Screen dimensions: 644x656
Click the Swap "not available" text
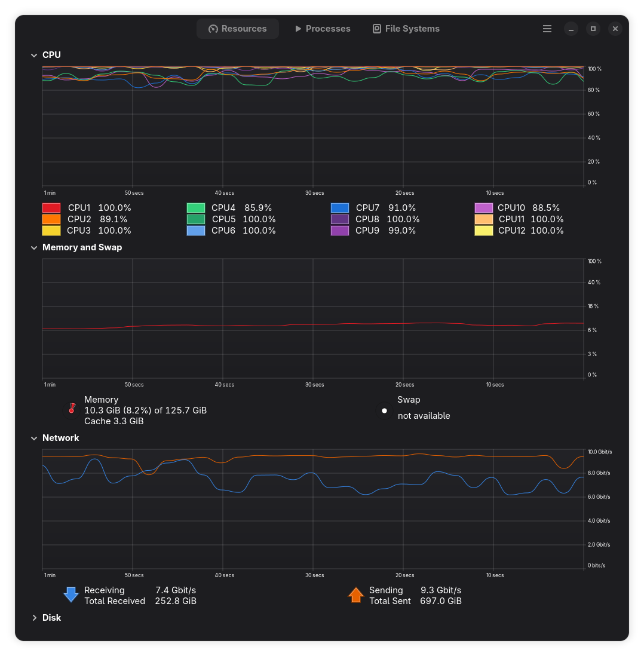pos(424,416)
